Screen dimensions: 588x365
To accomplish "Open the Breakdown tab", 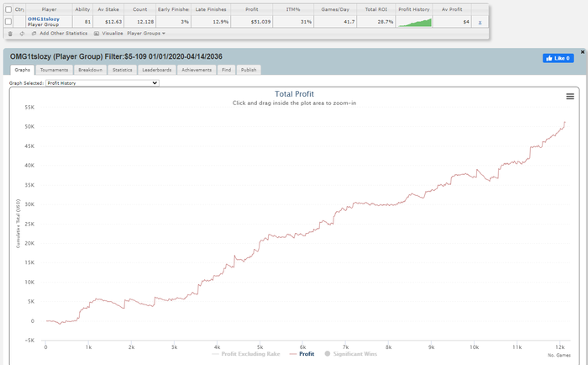I will (x=91, y=70).
